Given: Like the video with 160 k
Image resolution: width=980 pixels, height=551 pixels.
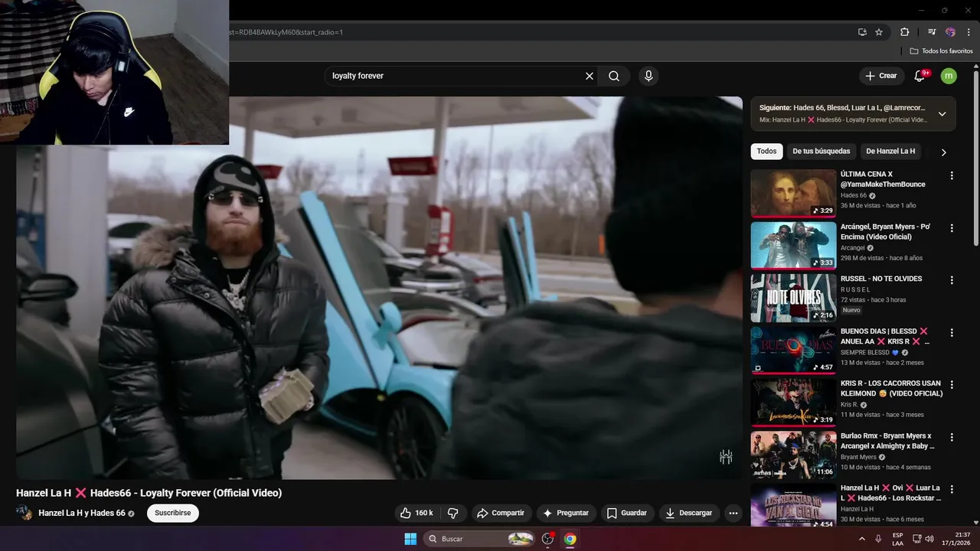Looking at the screenshot, I should 416,513.
